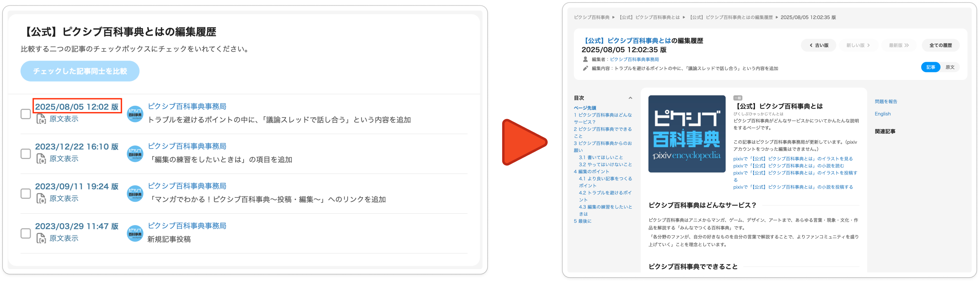Open pixiv link to view illustrations (イラストを見る)

[793, 159]
